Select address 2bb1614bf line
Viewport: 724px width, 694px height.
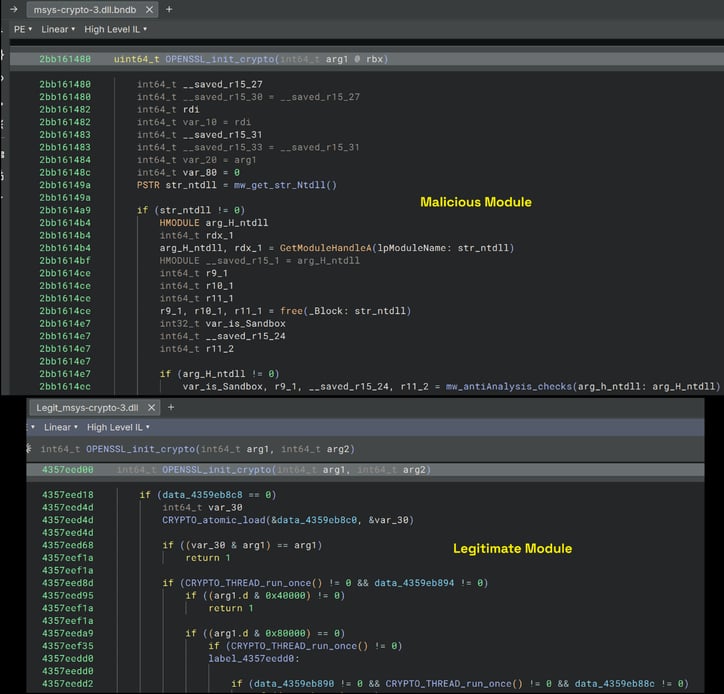65,260
